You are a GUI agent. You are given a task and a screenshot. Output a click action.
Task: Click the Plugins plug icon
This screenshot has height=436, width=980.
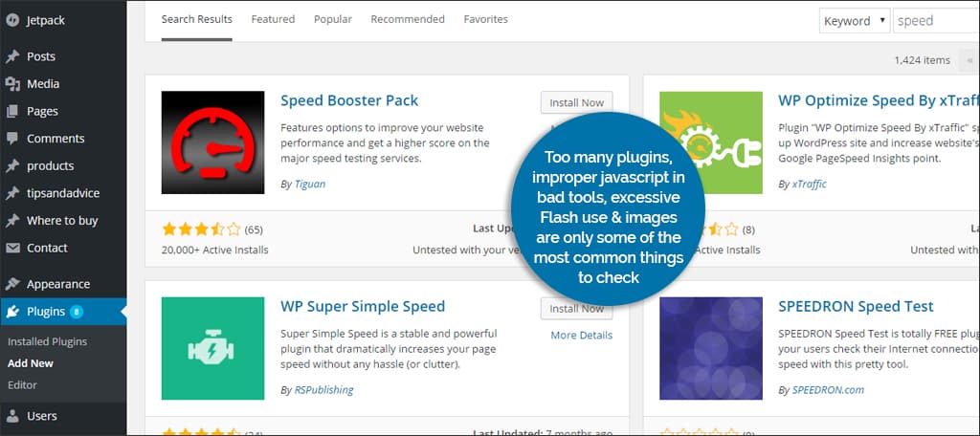point(12,312)
